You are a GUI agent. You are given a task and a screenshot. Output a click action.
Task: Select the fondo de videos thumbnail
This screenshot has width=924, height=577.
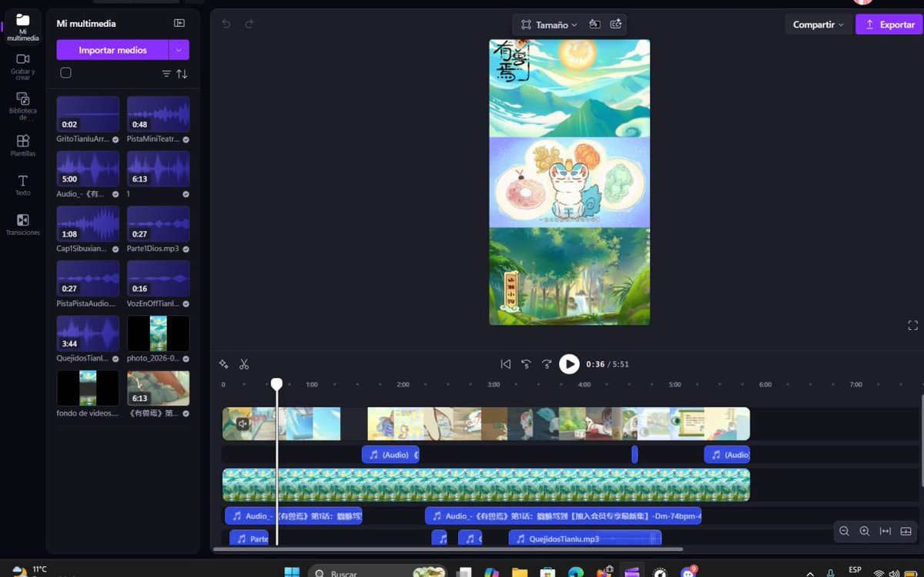[88, 388]
